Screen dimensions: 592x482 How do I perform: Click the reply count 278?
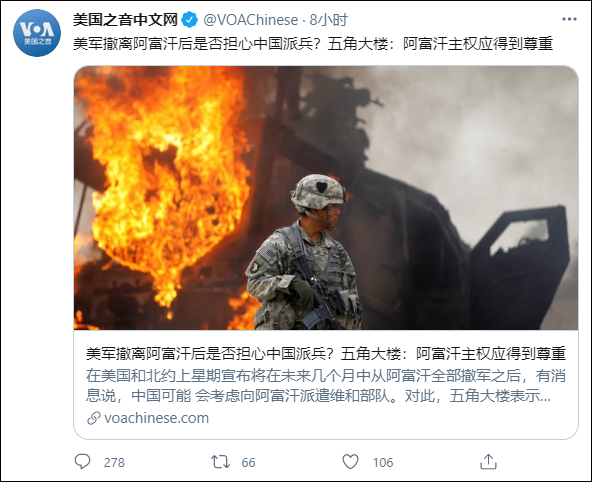(x=114, y=462)
